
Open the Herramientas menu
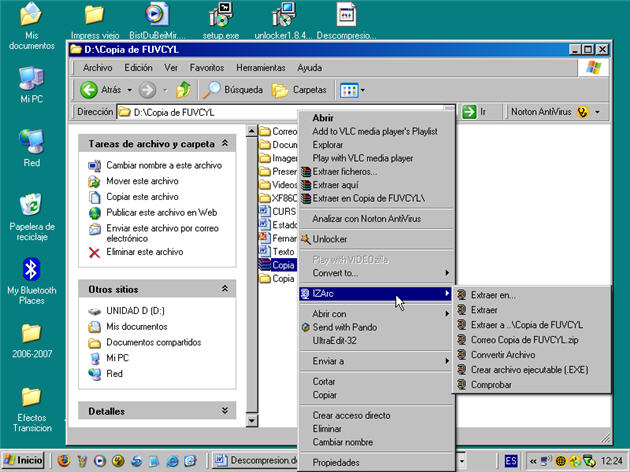click(260, 68)
